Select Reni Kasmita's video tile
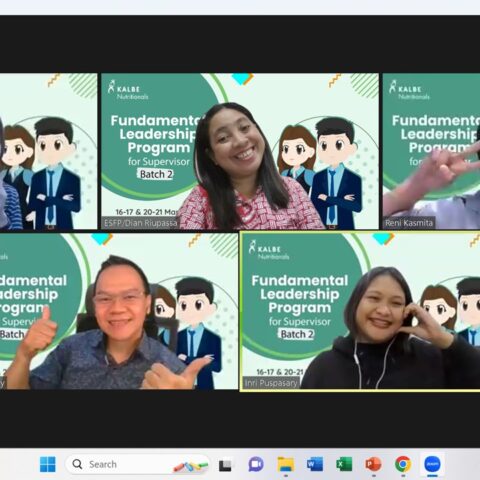Image resolution: width=480 pixels, height=480 pixels. coord(431,151)
